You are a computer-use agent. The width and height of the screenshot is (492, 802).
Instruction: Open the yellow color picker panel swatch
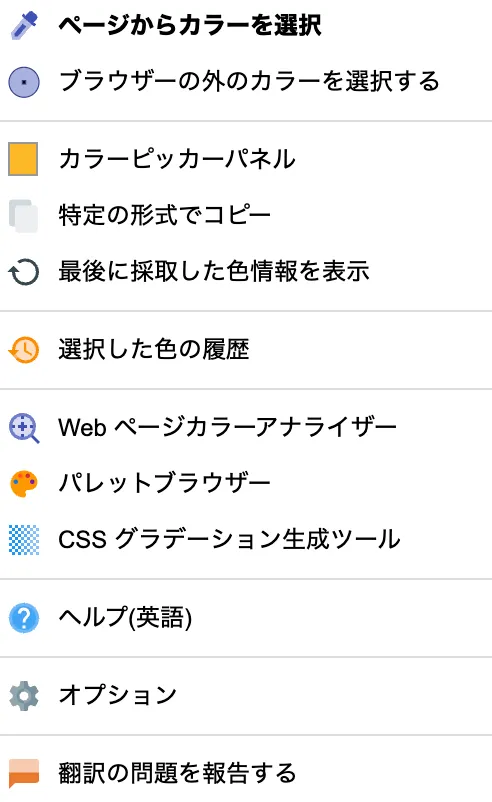pos(23,159)
